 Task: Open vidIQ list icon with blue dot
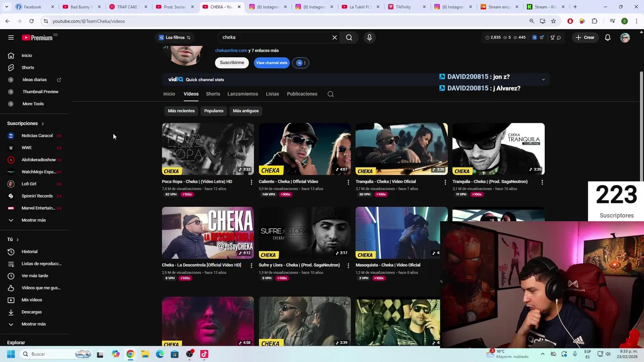(x=542, y=37)
